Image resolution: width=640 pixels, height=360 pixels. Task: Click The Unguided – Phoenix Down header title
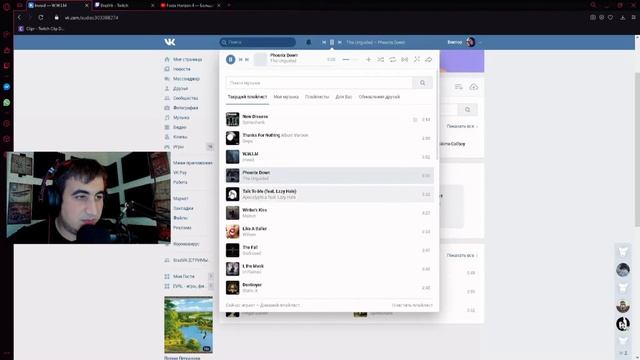click(x=376, y=42)
